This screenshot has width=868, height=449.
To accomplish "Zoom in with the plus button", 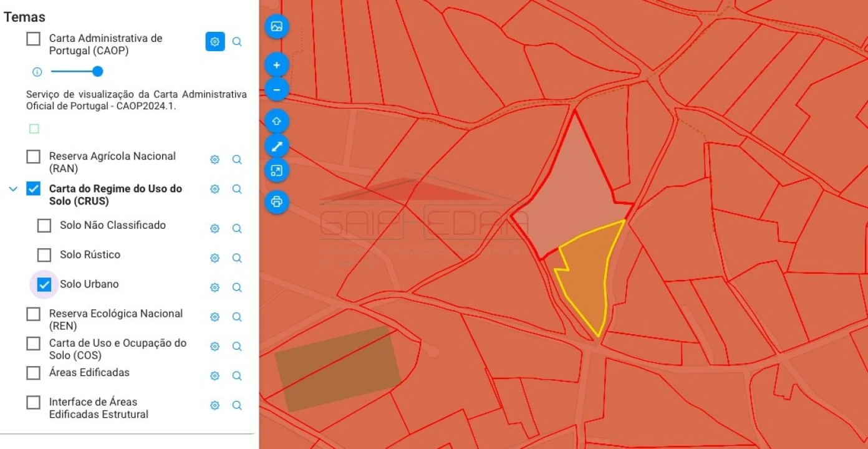I will [x=277, y=65].
